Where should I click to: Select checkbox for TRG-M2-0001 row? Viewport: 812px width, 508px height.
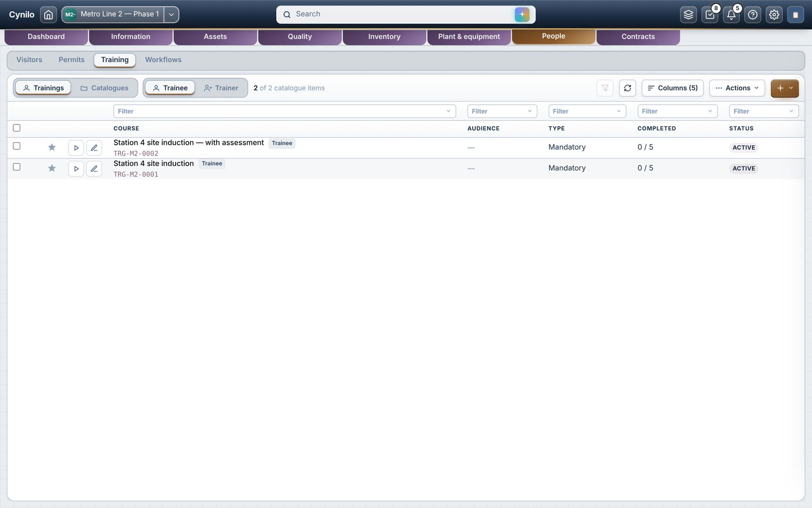(17, 167)
